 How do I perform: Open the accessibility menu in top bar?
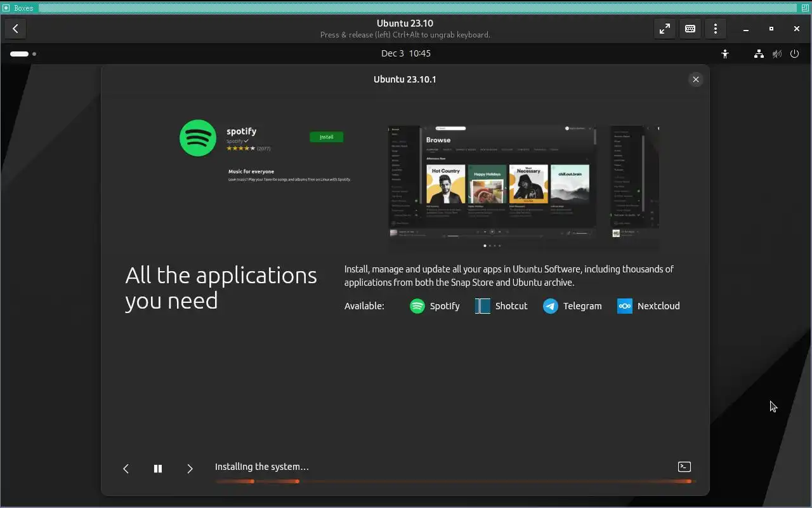(x=725, y=54)
